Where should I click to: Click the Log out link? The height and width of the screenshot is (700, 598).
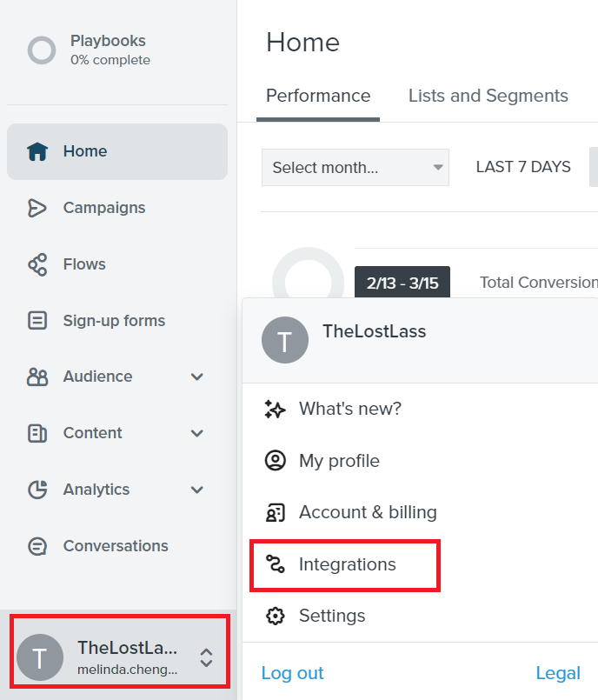click(x=292, y=673)
